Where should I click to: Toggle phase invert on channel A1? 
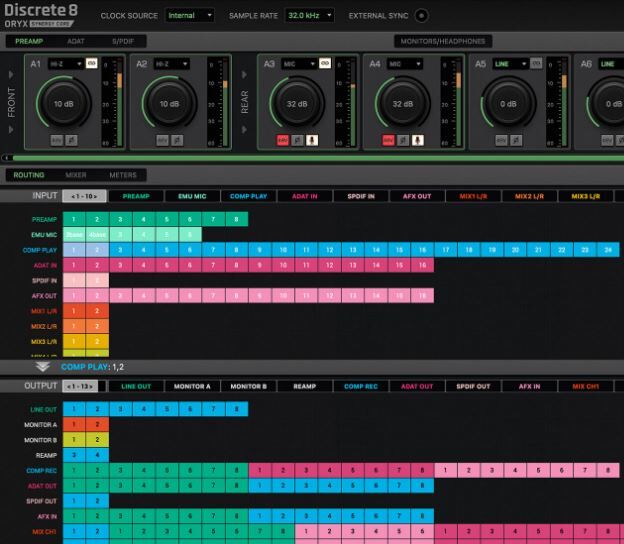pyautogui.click(x=69, y=141)
